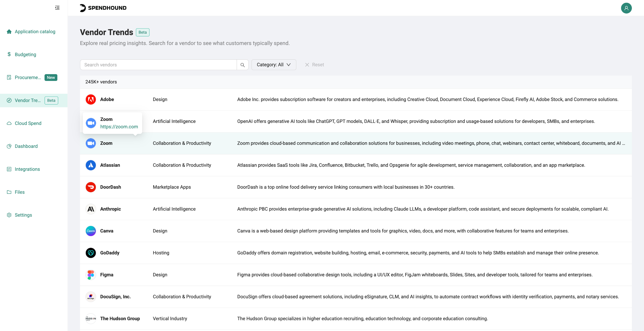
Task: Open the Anthropic vendor name
Action: (x=110, y=209)
